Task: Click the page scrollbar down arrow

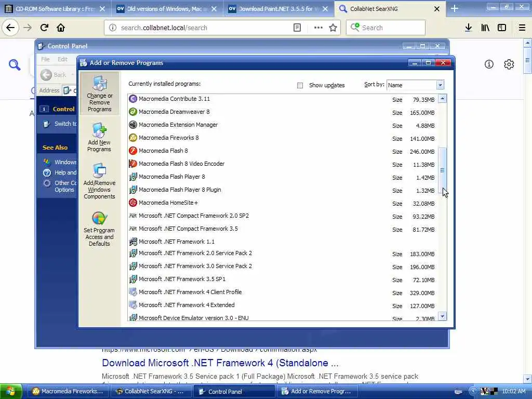Action: [x=527, y=379]
